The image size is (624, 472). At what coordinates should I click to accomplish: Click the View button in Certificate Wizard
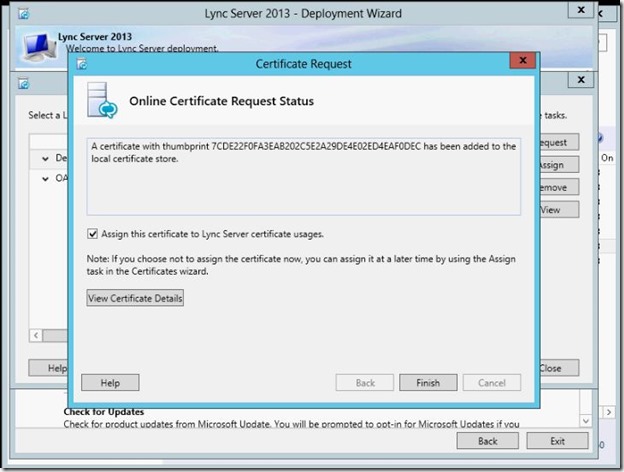pyautogui.click(x=559, y=210)
